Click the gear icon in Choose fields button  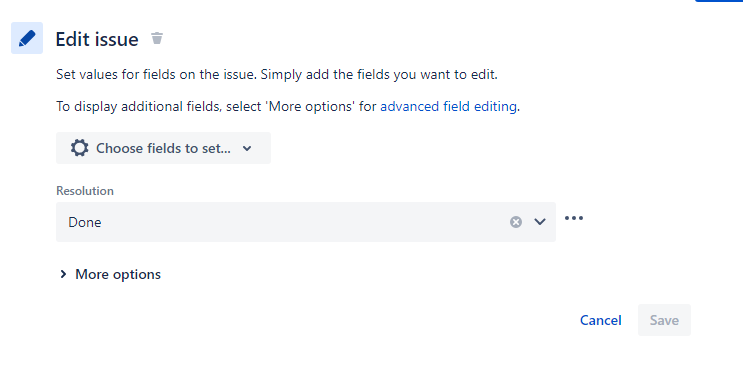coord(80,148)
